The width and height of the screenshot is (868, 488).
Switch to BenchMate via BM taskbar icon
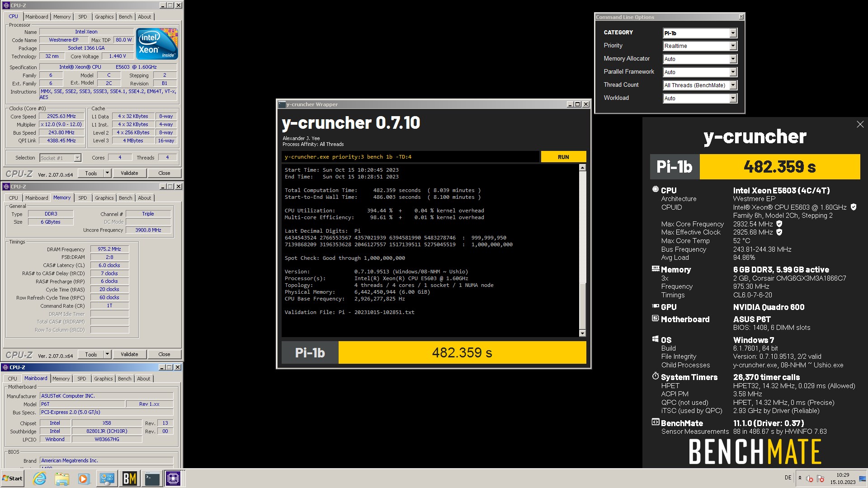(130, 479)
